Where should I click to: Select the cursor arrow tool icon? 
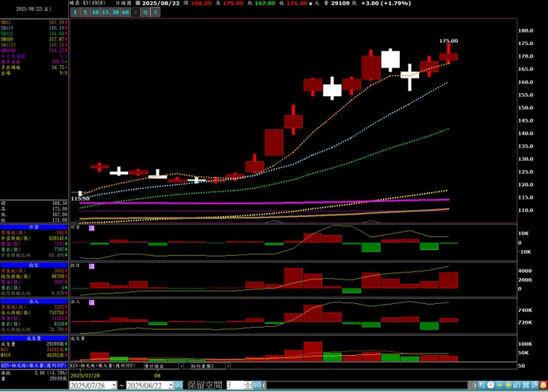coord(482,385)
